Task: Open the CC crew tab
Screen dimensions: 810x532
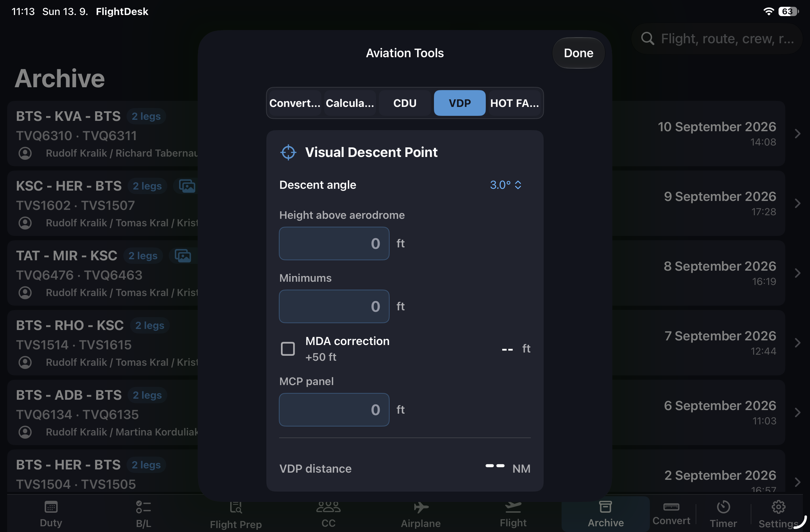Action: [x=328, y=515]
